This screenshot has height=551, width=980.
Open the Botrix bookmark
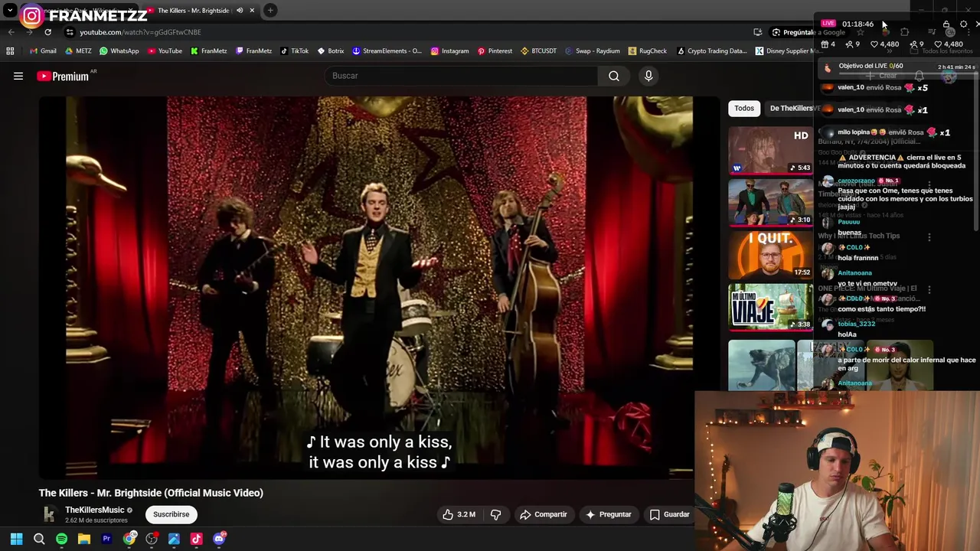click(330, 51)
